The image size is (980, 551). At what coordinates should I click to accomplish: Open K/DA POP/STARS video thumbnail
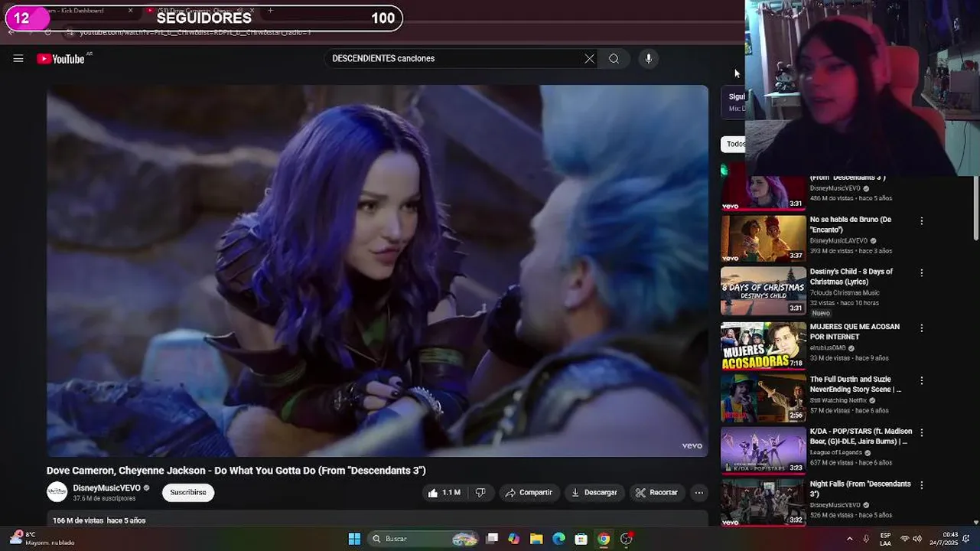763,451
